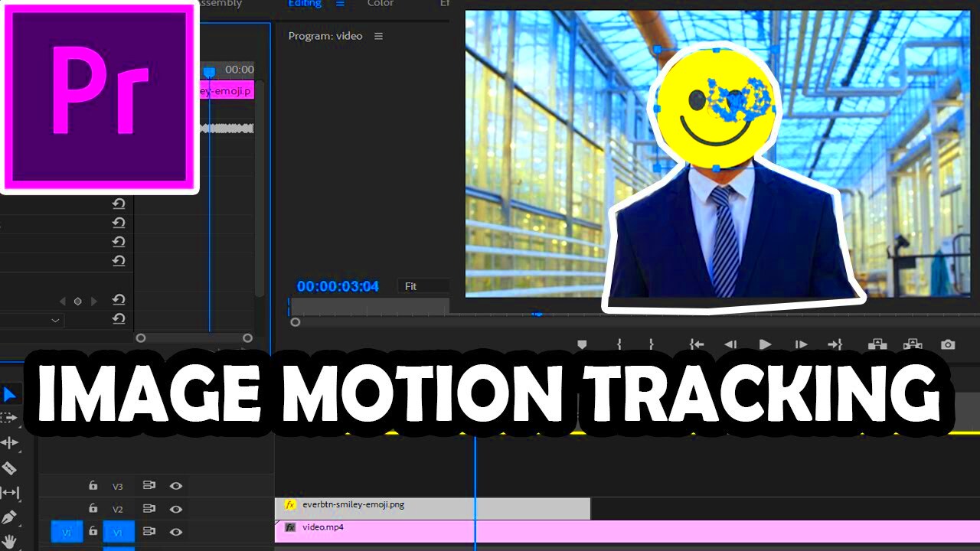The height and width of the screenshot is (551, 980).
Task: Target the V2 track label
Action: (118, 509)
